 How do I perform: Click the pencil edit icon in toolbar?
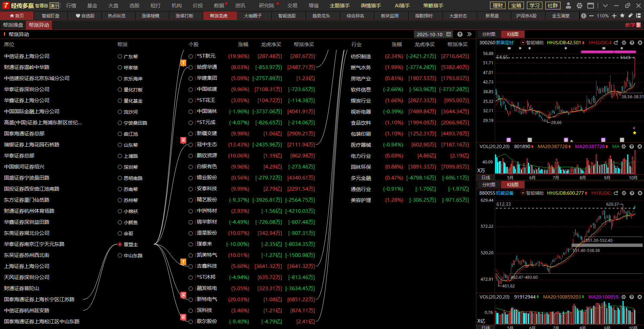pyautogui.click(x=631, y=16)
